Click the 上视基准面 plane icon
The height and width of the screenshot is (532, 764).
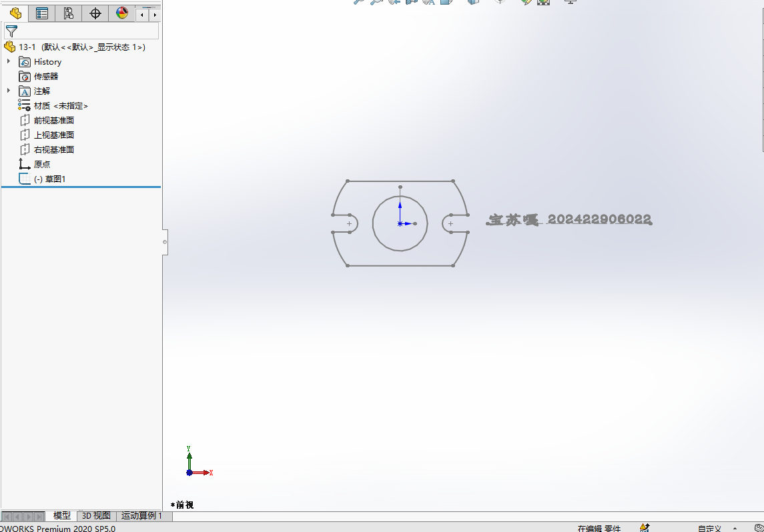click(x=25, y=135)
